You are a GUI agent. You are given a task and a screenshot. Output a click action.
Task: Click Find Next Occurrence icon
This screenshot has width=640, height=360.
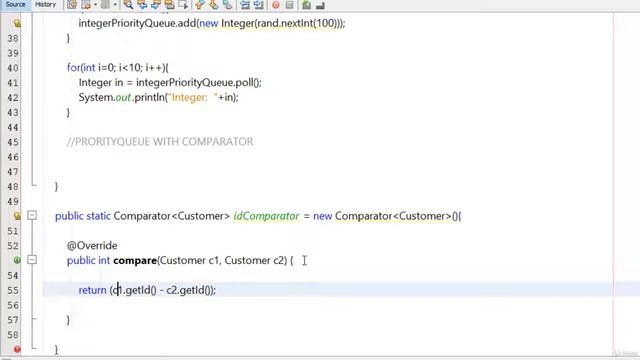point(156,5)
